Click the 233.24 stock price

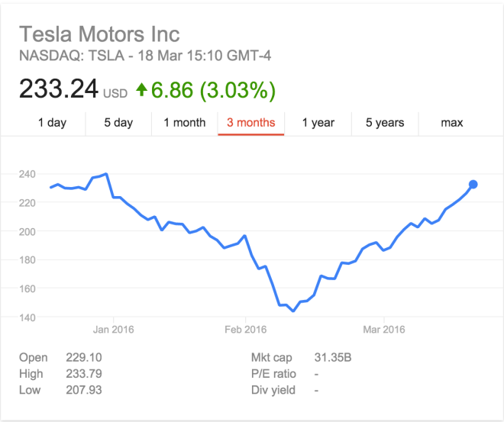(58, 91)
